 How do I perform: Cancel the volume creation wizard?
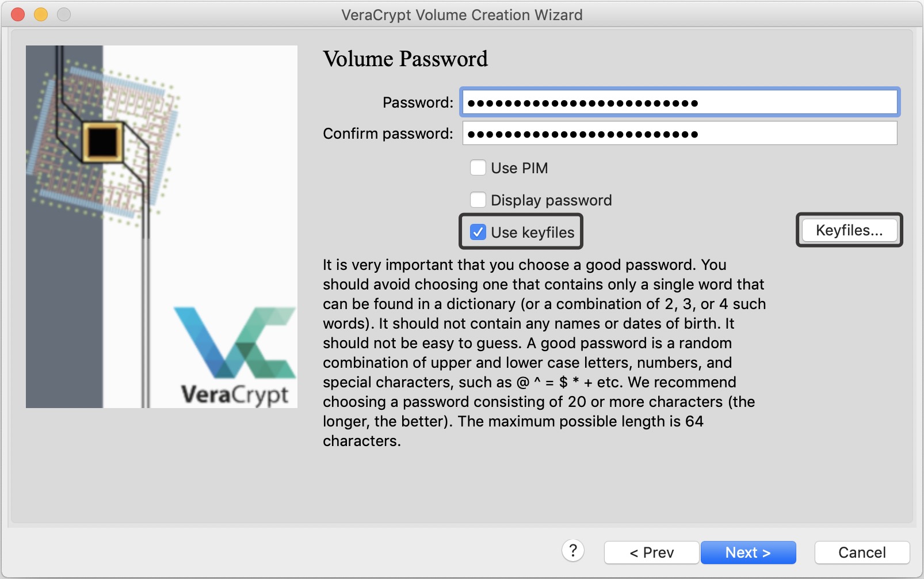point(861,553)
